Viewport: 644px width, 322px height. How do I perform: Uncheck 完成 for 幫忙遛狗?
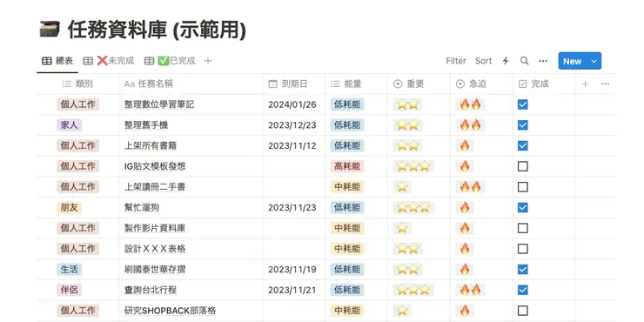point(522,207)
